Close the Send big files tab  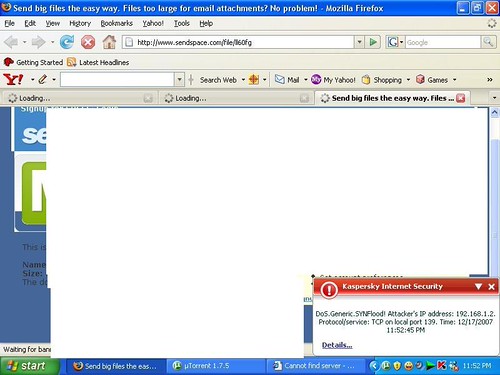(x=460, y=98)
